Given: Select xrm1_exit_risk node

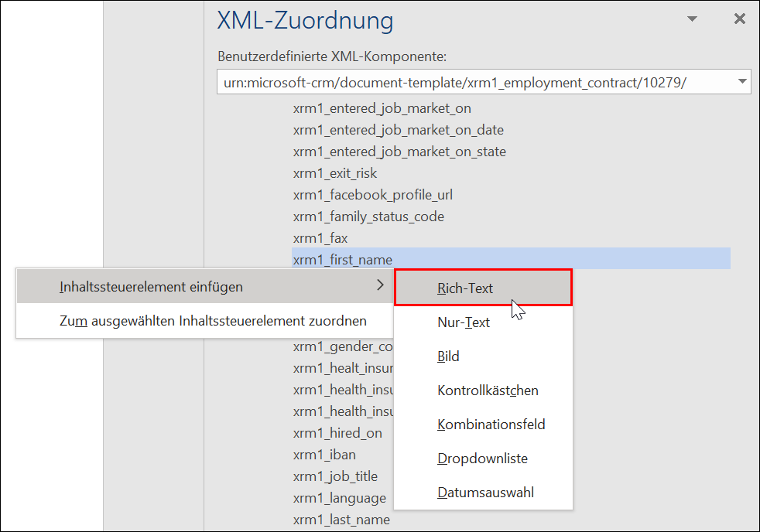Looking at the screenshot, I should (x=335, y=173).
